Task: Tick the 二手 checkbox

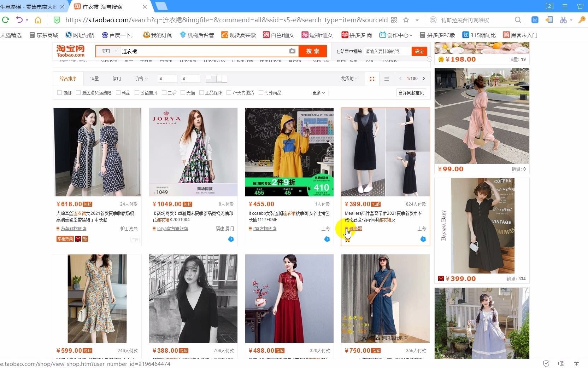Action: click(164, 93)
